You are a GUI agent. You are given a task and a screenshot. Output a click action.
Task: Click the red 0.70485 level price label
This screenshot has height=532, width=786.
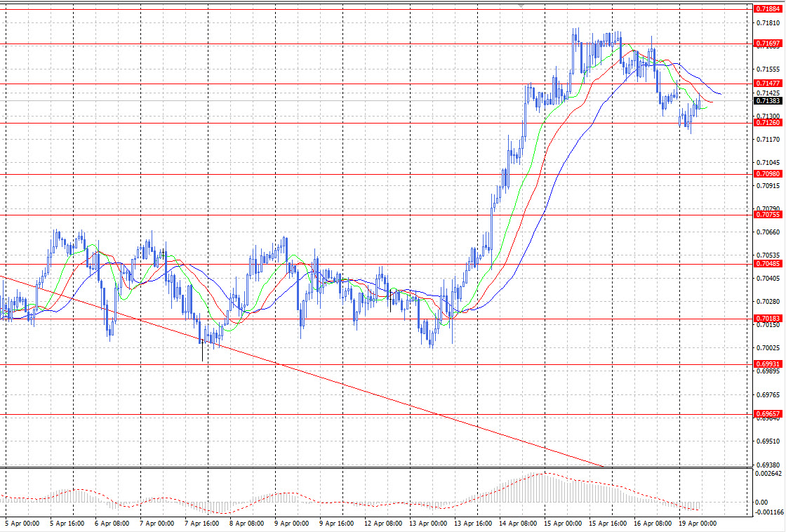pyautogui.click(x=768, y=264)
